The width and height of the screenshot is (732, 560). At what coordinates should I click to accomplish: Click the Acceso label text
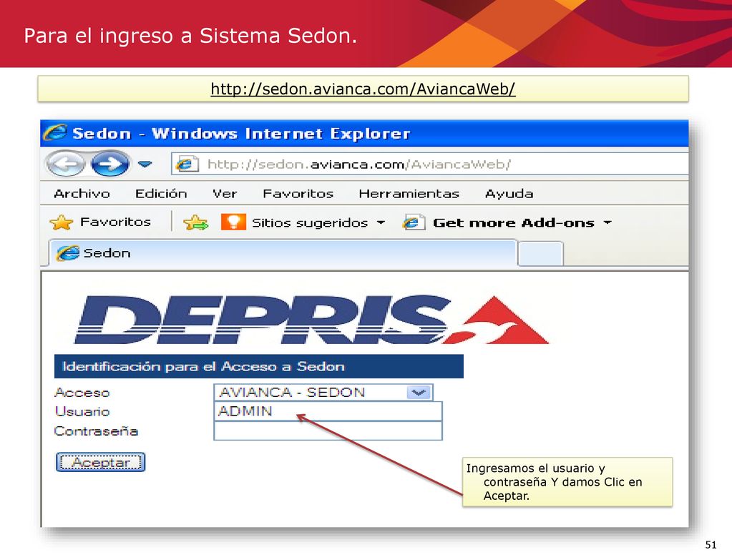pyautogui.click(x=82, y=393)
